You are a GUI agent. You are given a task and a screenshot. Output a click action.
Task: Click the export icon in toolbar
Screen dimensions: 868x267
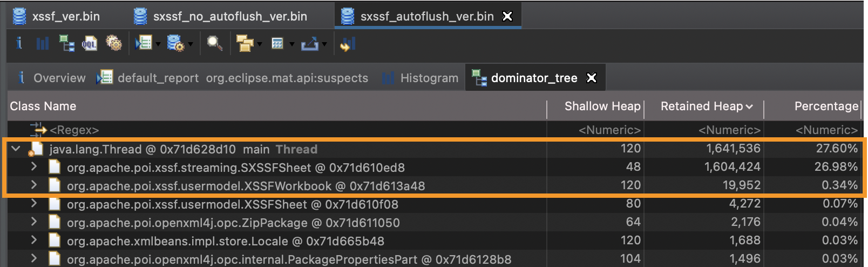click(309, 43)
